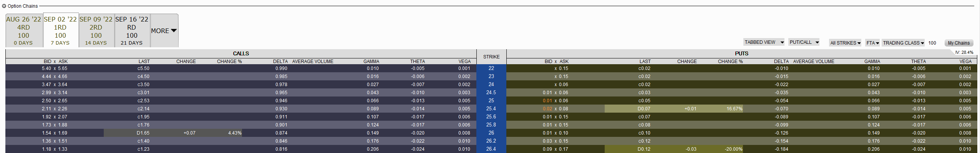Select strike 25.4 in the strike column

pyautogui.click(x=491, y=109)
